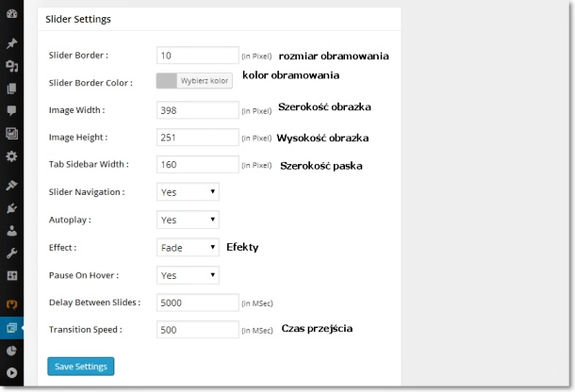Expand the Slider Navigation dropdown
575x392 pixels.
188,192
